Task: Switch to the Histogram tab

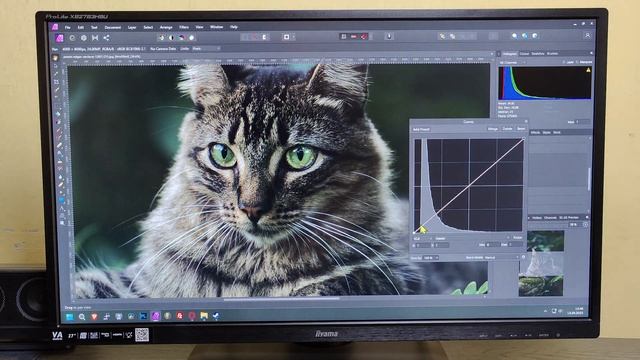Action: (x=509, y=53)
